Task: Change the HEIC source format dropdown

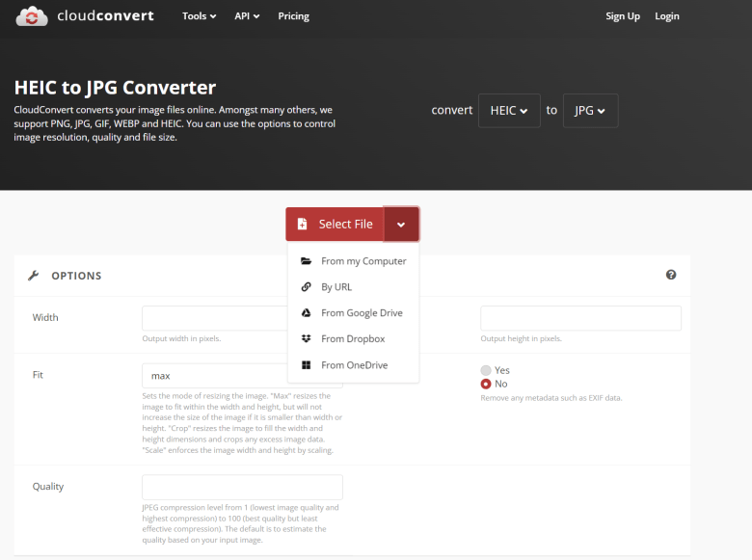Action: 509,111
